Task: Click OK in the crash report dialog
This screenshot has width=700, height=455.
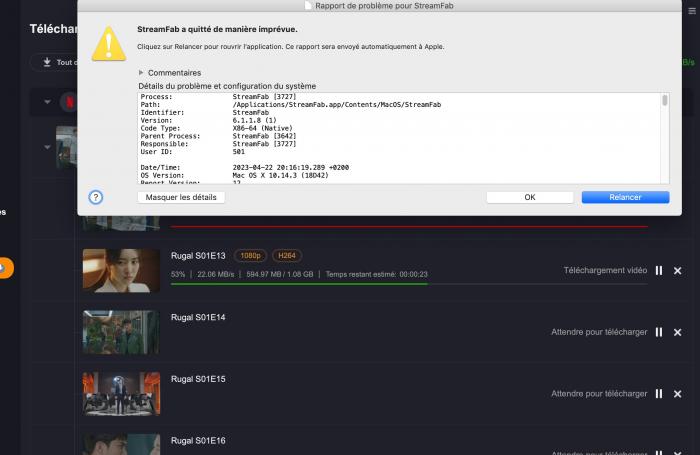Action: (529, 197)
